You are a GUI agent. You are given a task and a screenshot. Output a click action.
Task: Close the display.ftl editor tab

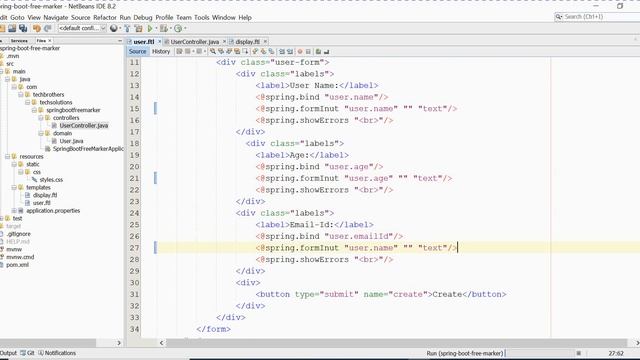[x=265, y=42]
